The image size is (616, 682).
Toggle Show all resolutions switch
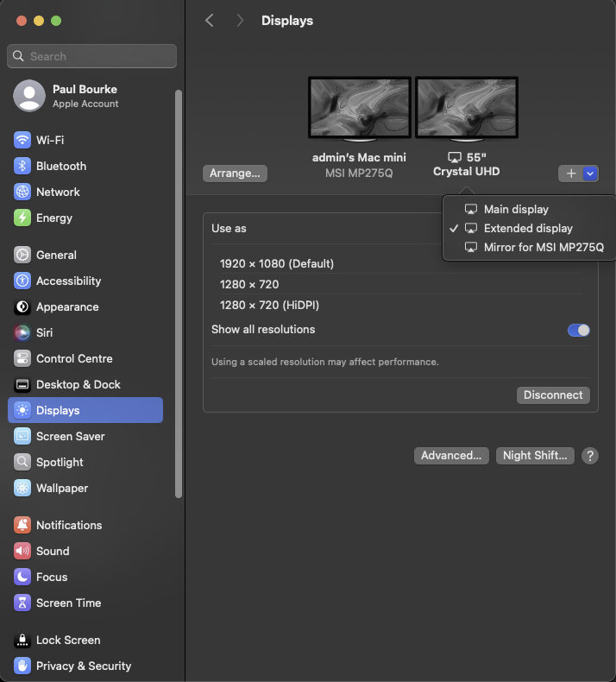pyautogui.click(x=579, y=330)
